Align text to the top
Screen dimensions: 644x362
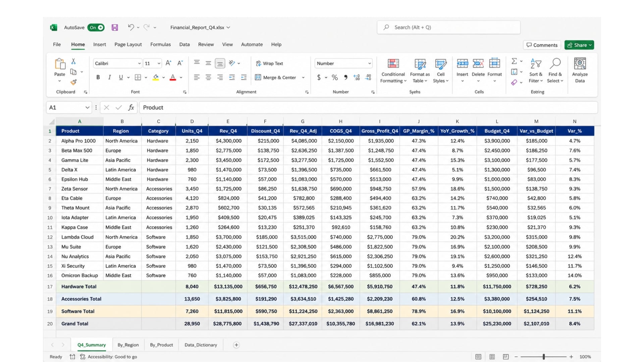pos(197,63)
